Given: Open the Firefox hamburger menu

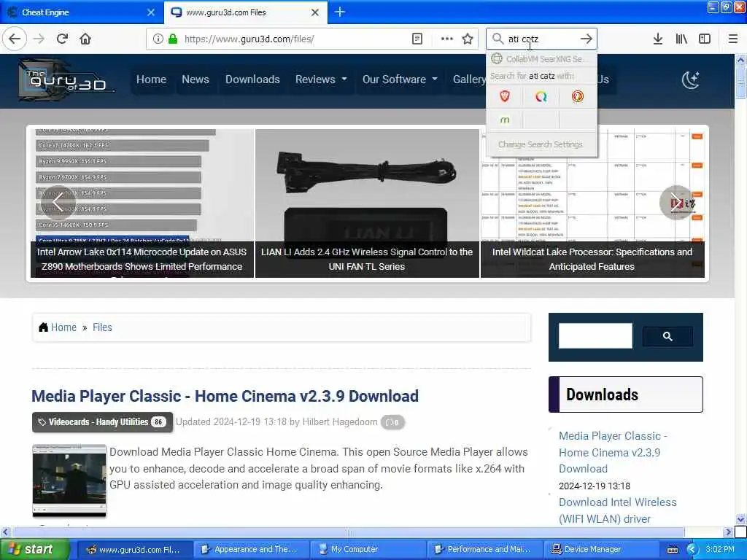Looking at the screenshot, I should 733,39.
